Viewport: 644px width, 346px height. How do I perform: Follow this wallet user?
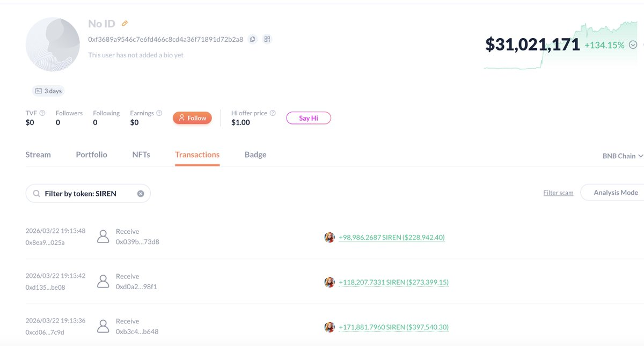(192, 118)
